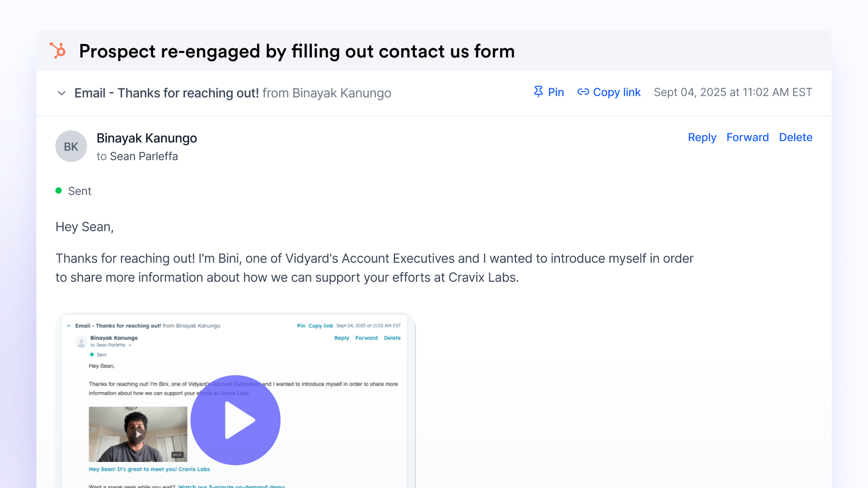Click the HubSpot sprocket logo
Viewport: 868px width, 488px height.
click(x=58, y=51)
